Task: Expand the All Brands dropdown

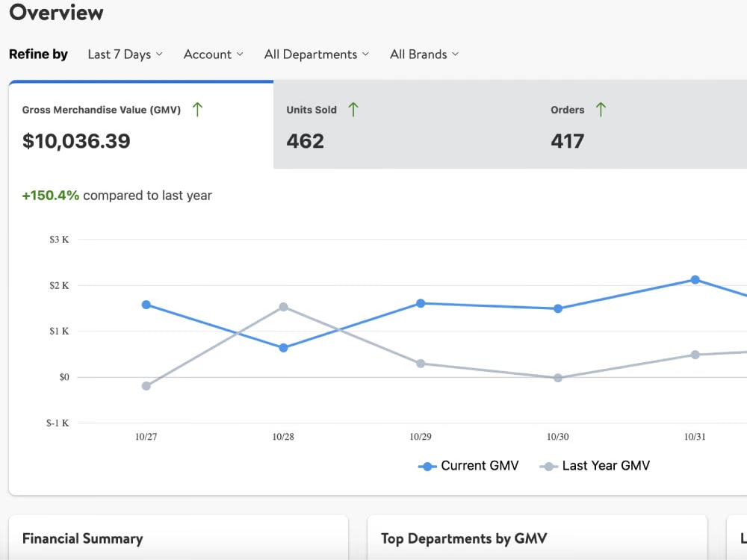Action: coord(424,55)
